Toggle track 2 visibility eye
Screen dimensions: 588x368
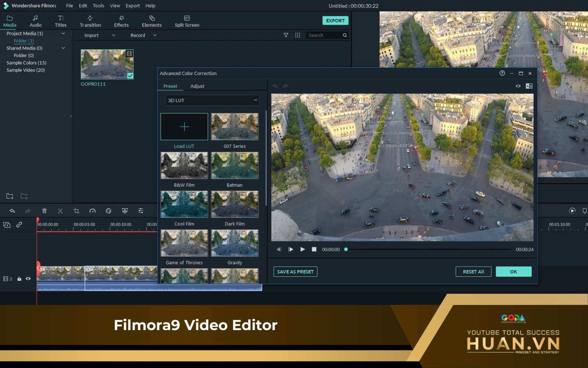point(28,279)
